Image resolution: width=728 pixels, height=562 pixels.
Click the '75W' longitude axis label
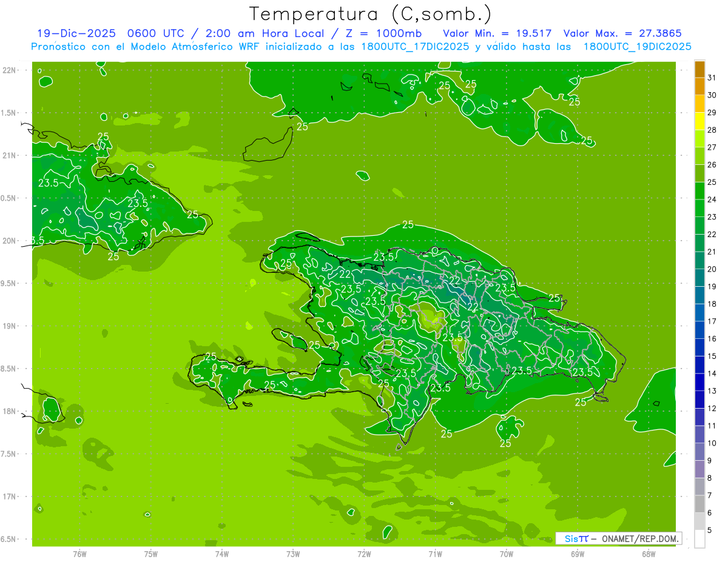[151, 554]
